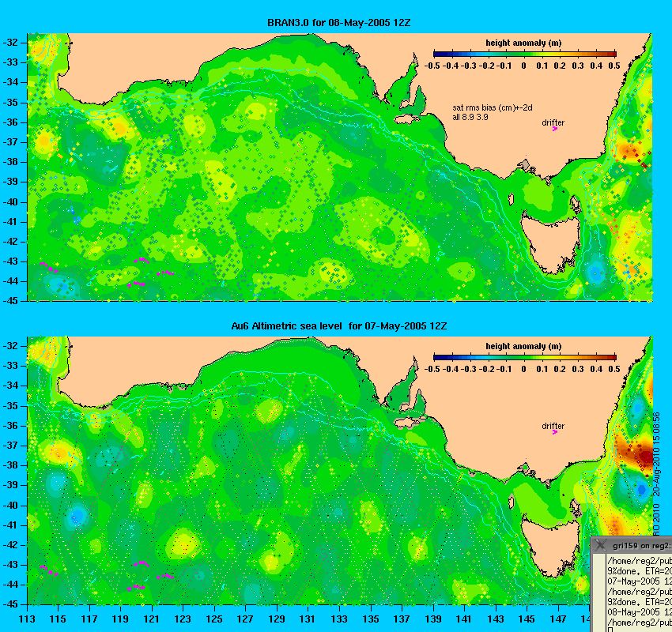Click the -38 latitude label in the BRAN3.0 panel
Screen dimensions: 672x632
coord(10,162)
